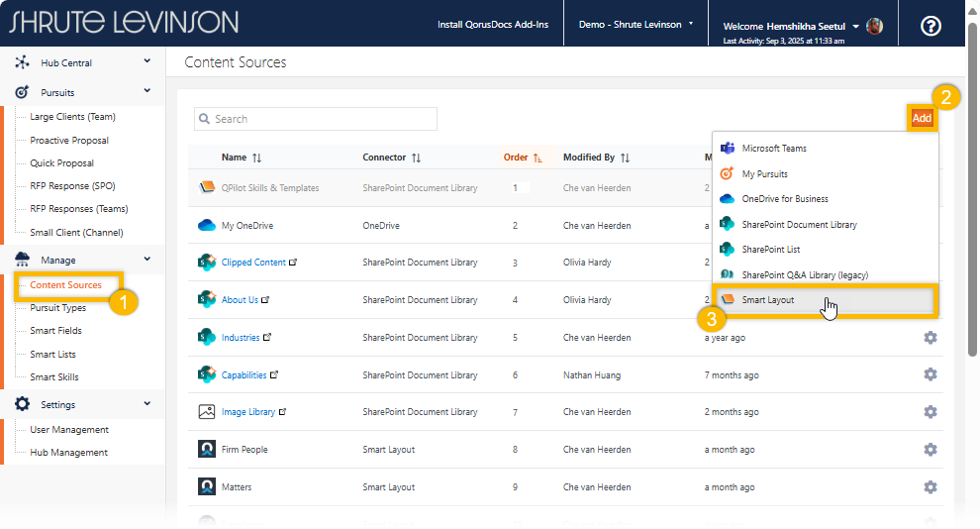
Task: Open the About Us content source link
Action: point(240,300)
